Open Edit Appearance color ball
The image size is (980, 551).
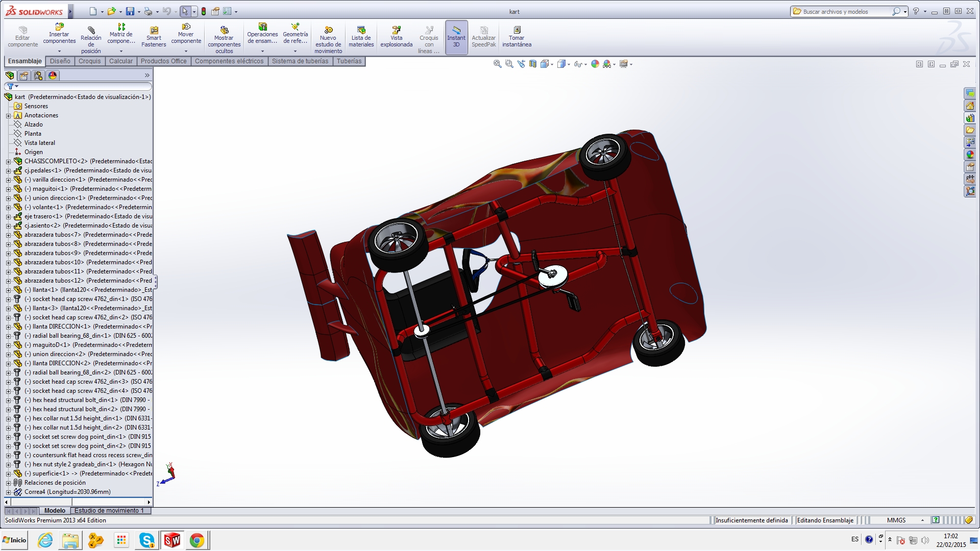(x=595, y=64)
